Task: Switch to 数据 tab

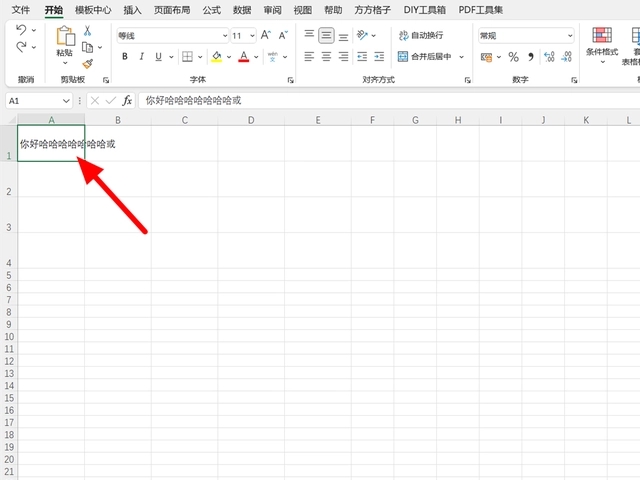Action: pos(242,10)
